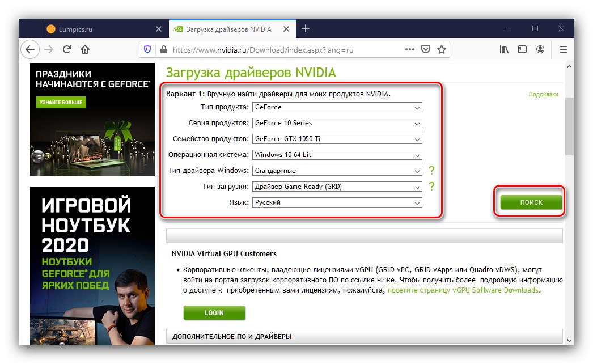Image resolution: width=593 pixels, height=364 pixels.
Task: Open the hamburger menu
Action: pos(563,49)
